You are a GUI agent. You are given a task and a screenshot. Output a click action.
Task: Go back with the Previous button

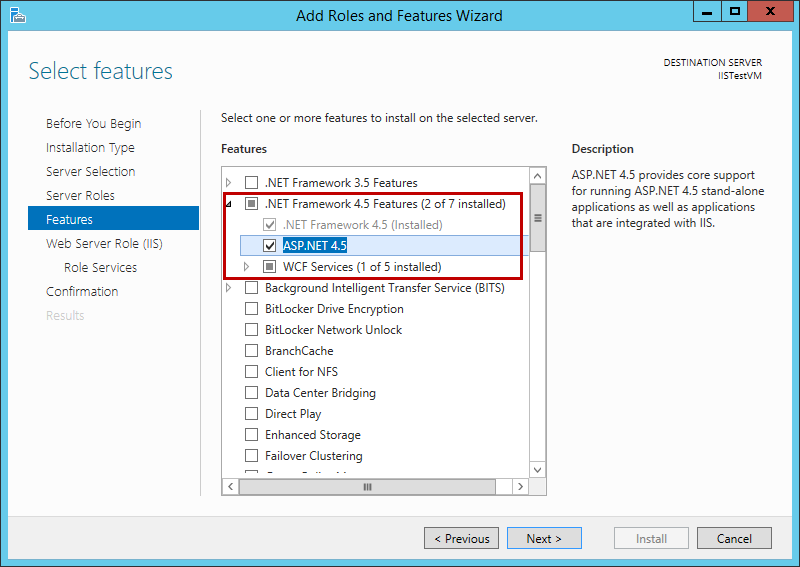coord(461,538)
